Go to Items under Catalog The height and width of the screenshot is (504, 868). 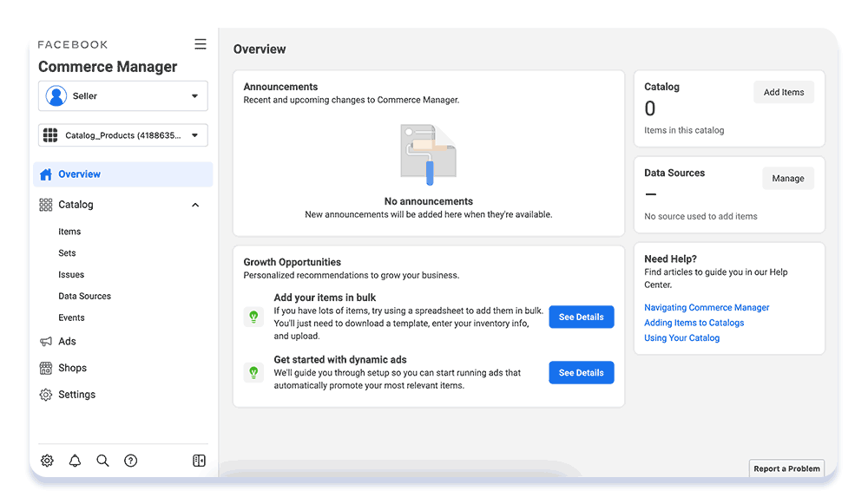point(69,232)
